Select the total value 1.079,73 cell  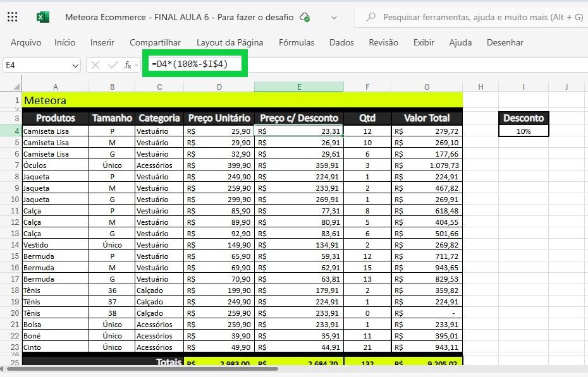tap(427, 165)
